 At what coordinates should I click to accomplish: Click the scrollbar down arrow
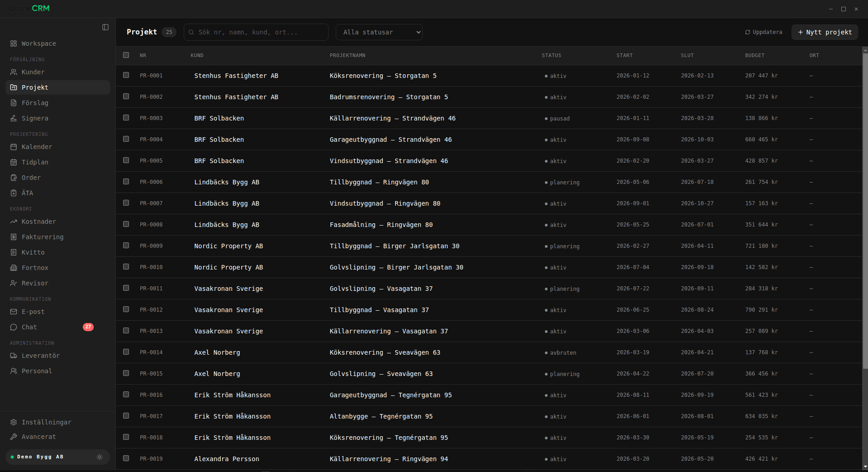(x=865, y=467)
